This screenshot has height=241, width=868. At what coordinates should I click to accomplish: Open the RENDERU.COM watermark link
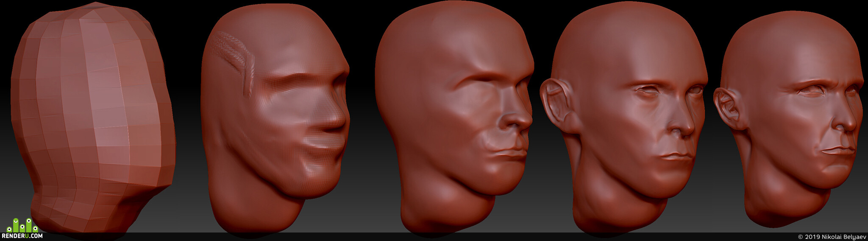(22, 236)
